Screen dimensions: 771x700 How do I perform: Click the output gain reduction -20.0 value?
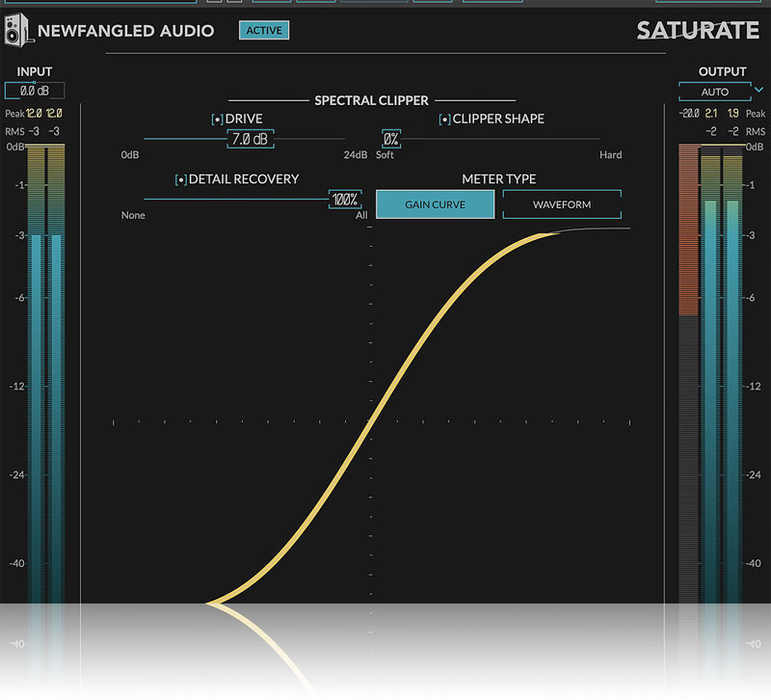coord(688,114)
